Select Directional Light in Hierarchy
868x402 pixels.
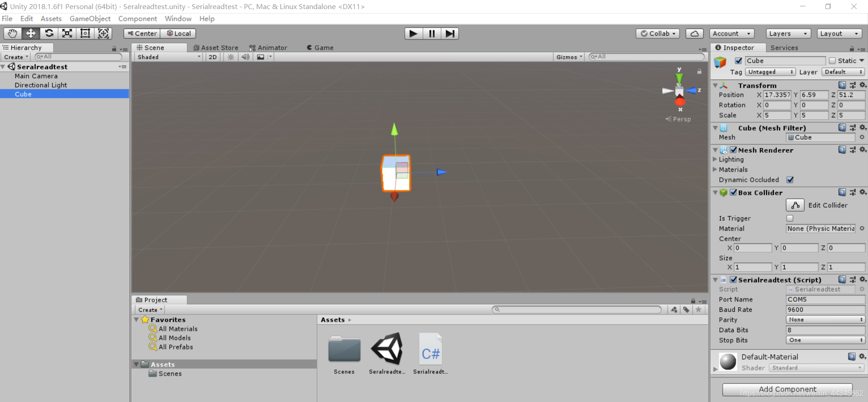point(41,85)
